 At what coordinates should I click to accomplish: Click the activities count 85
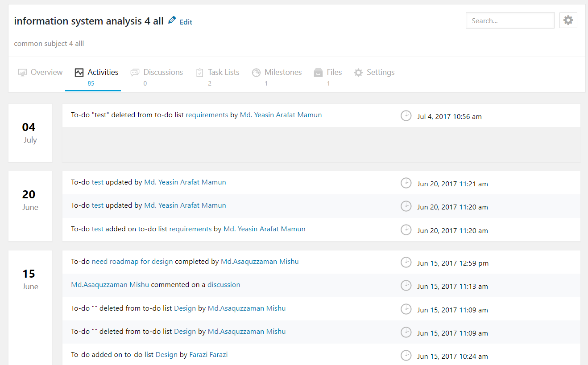91,83
